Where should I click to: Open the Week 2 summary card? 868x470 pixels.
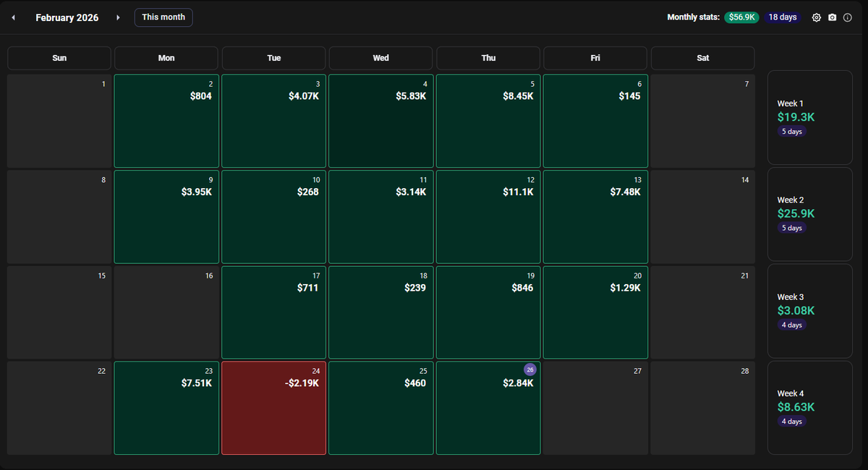[810, 214]
